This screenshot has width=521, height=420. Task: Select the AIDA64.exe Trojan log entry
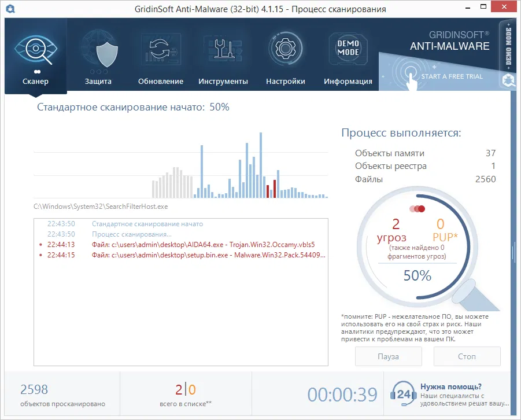pyautogui.click(x=181, y=245)
